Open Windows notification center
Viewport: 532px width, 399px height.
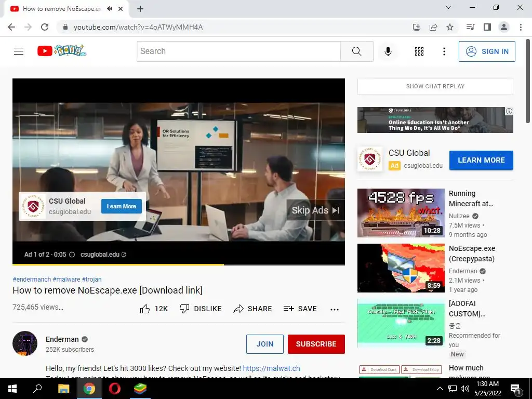tap(515, 389)
